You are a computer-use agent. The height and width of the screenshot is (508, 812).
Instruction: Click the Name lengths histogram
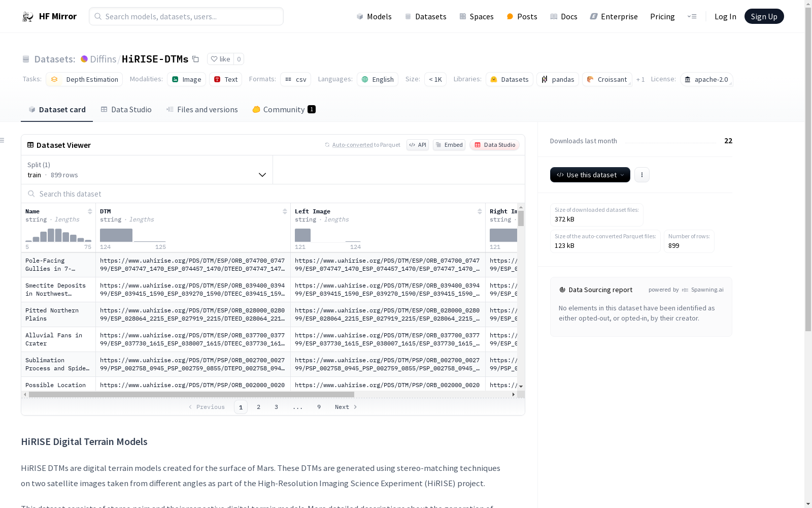click(x=58, y=235)
